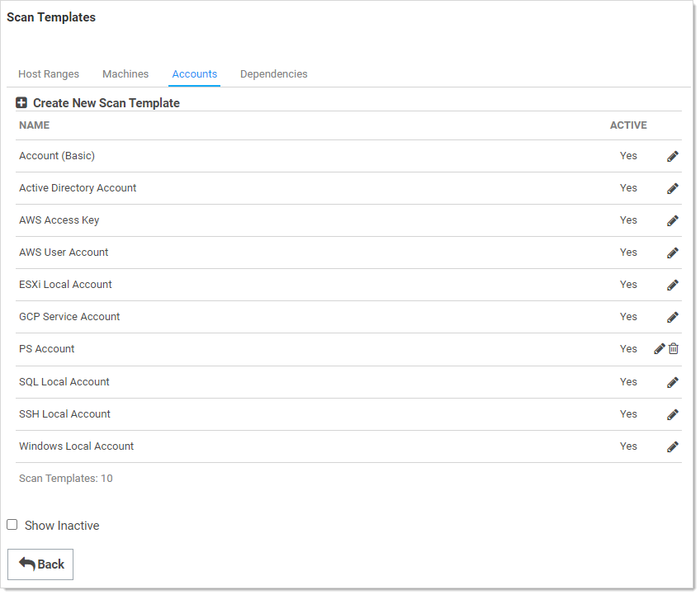Viewport: 700px width, 595px height.
Task: Edit the GCP Service Account template
Action: click(672, 317)
